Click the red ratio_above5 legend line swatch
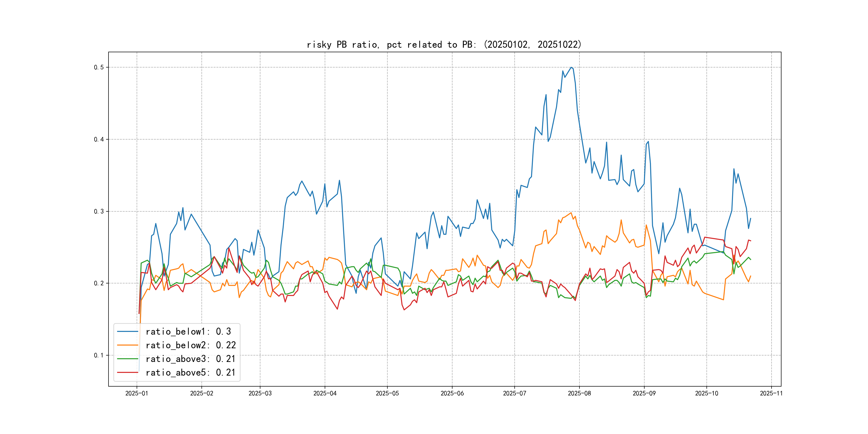The height and width of the screenshot is (434, 868). [127, 372]
